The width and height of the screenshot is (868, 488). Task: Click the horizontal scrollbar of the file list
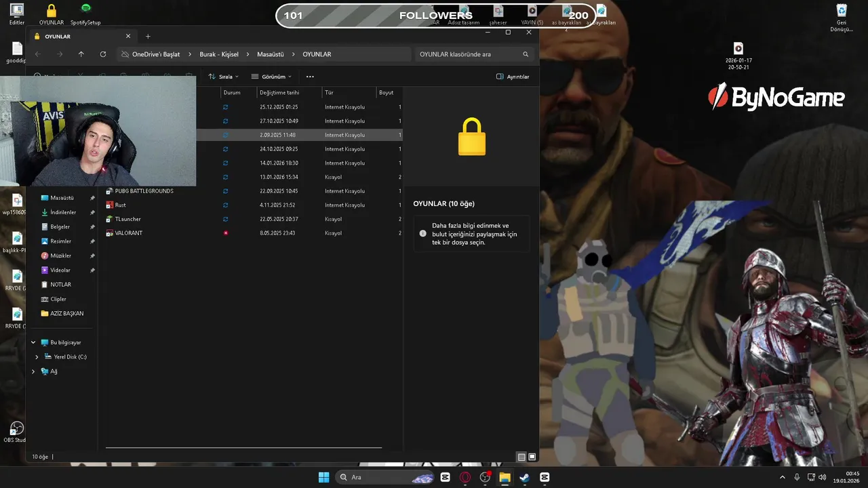(244, 447)
